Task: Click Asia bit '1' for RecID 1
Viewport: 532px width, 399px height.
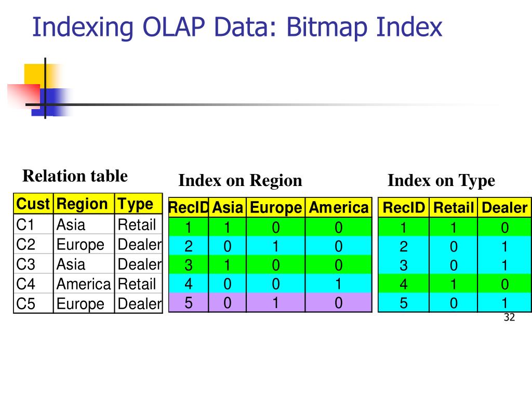Action: click(x=228, y=227)
